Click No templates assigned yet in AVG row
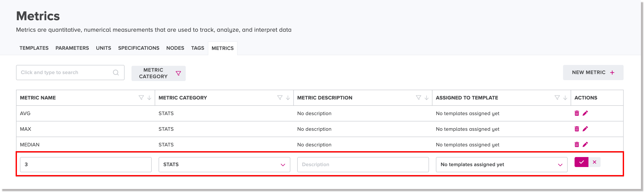Image resolution: width=644 pixels, height=192 pixels. (468, 113)
